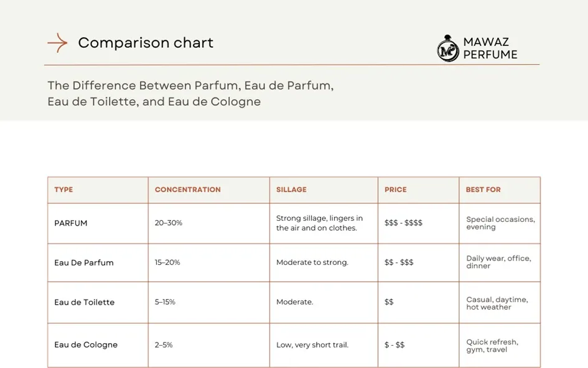Select the BEST FOR column header
This screenshot has height=368, width=588.
[x=483, y=190]
